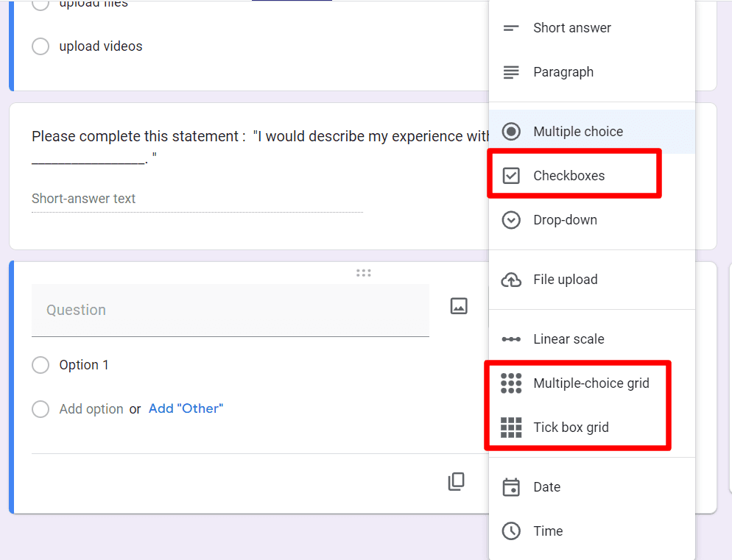Click the "Please complete this statement" question
Screen dimensions: 732x560
point(260,146)
